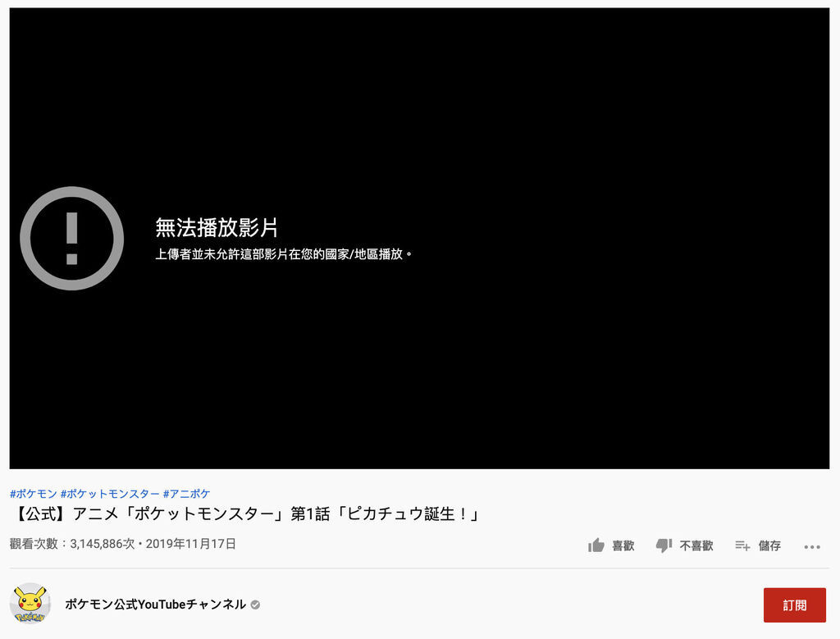The width and height of the screenshot is (840, 639).
Task: Click the red 訂閱 subscribe button
Action: click(x=794, y=605)
